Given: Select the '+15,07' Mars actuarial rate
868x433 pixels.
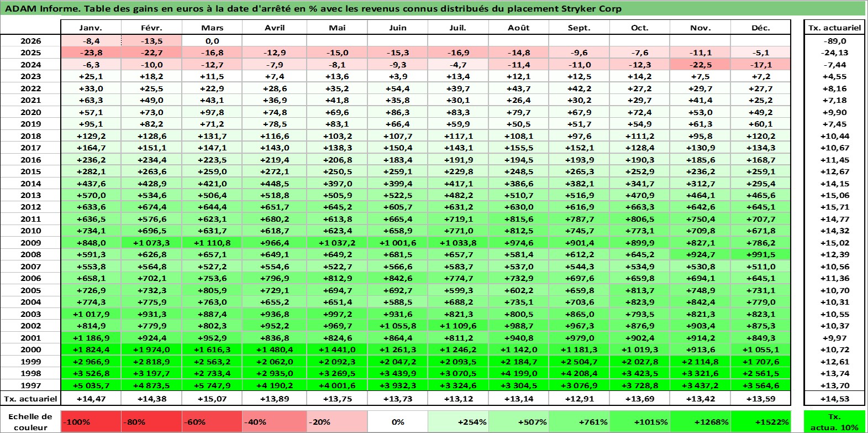Looking at the screenshot, I should (x=212, y=399).
